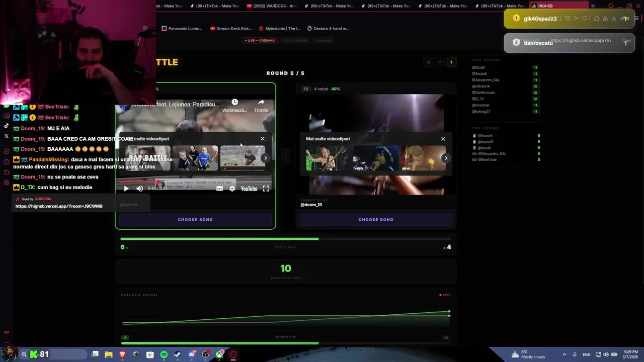This screenshot has height=362, width=644.
Task: Click the LIVE — GODEANU badge
Action: click(x=260, y=40)
